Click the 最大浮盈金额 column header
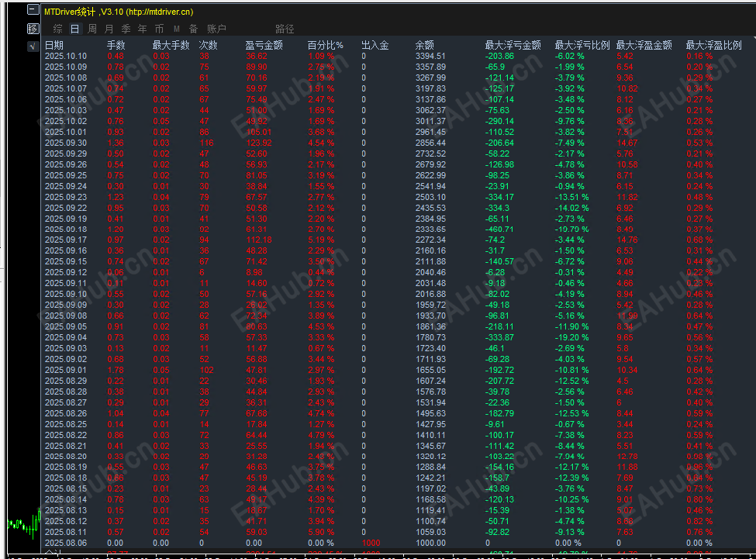The image size is (756, 559). pos(644,45)
